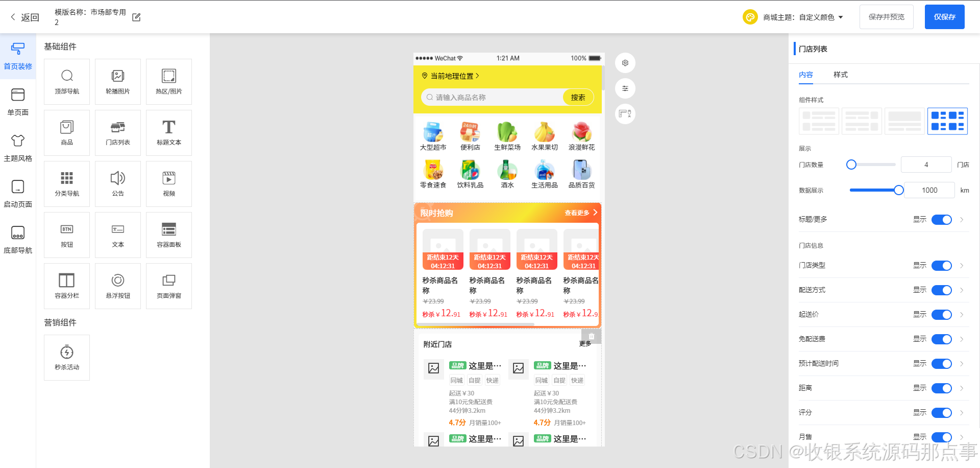This screenshot has height=468, width=980.
Task: Add the 轮播图片 carousel component
Action: (x=118, y=82)
